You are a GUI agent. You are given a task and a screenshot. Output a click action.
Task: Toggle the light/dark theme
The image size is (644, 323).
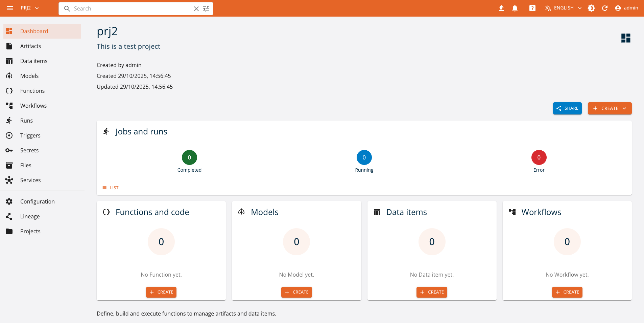pyautogui.click(x=591, y=8)
